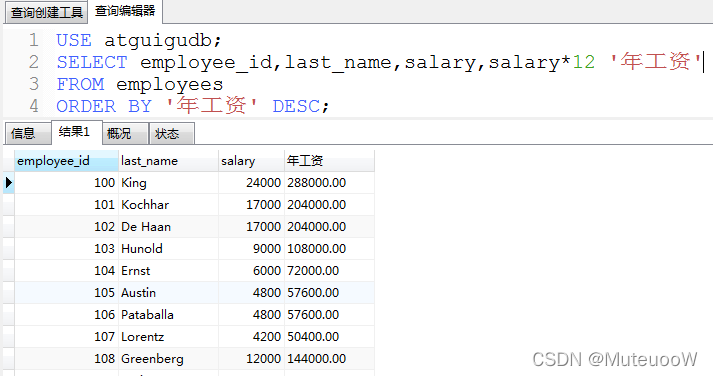Viewport: 713px width, 376px height.
Task: Click line number 1 in gutter
Action: 34,40
